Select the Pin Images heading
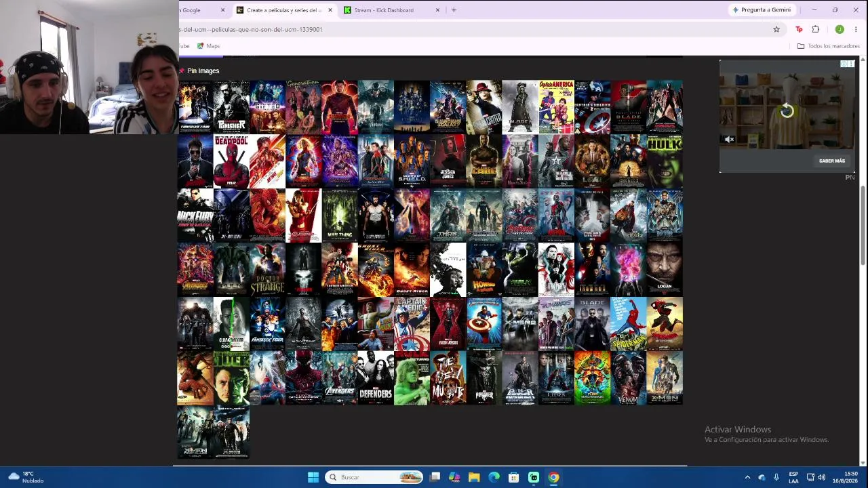 203,70
